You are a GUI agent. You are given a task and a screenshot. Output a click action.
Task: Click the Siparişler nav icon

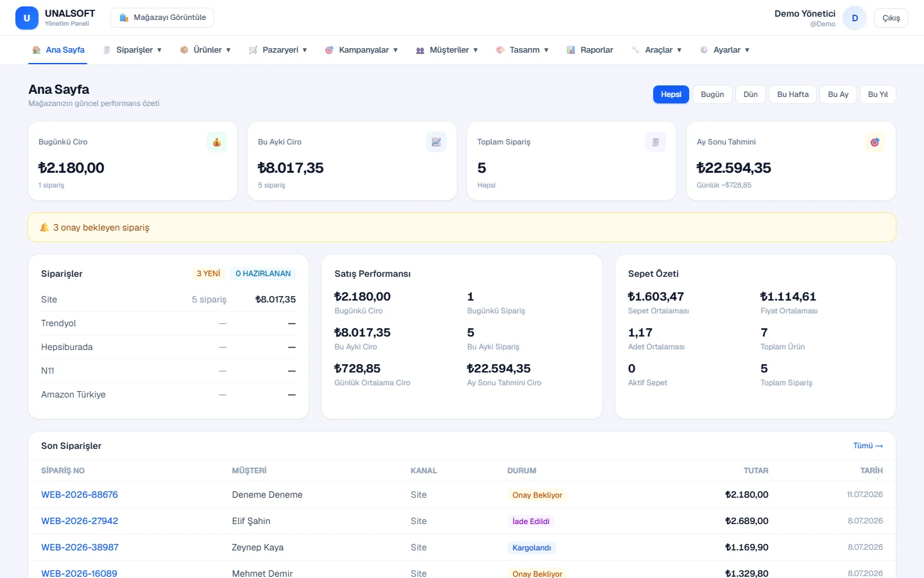click(107, 50)
